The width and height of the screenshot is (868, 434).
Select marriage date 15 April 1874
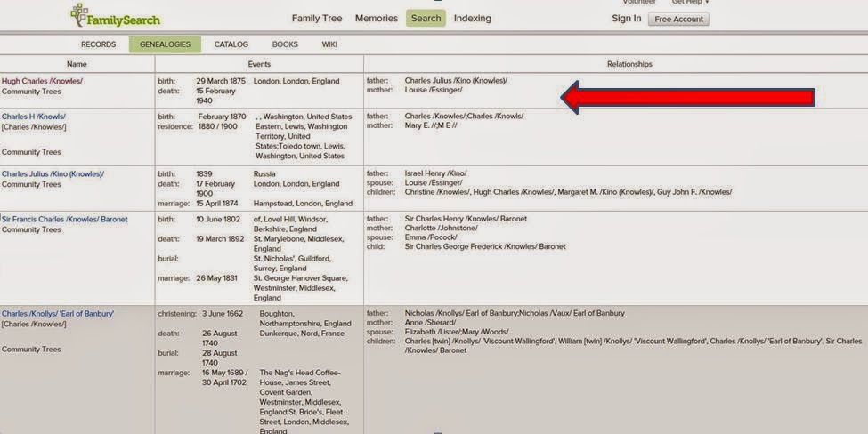coord(219,204)
